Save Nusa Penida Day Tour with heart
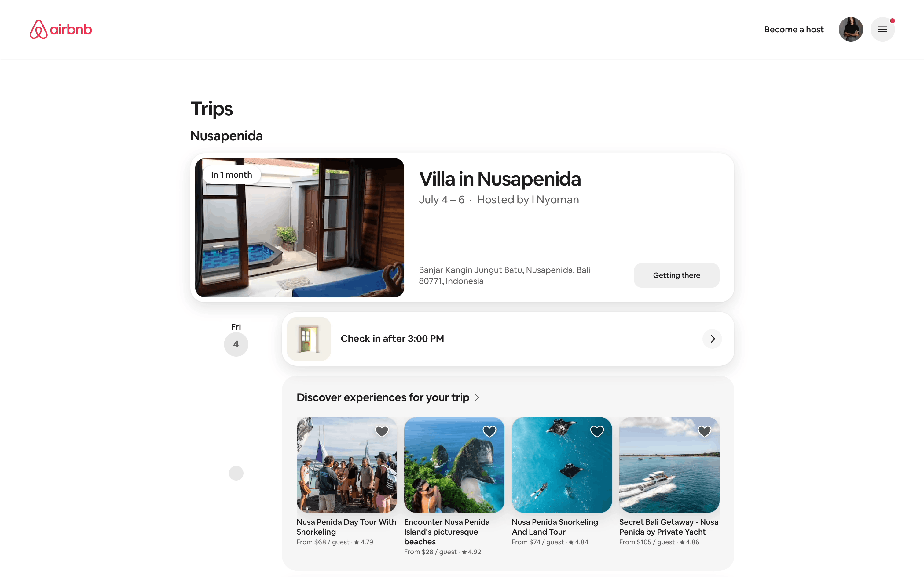 tap(382, 431)
